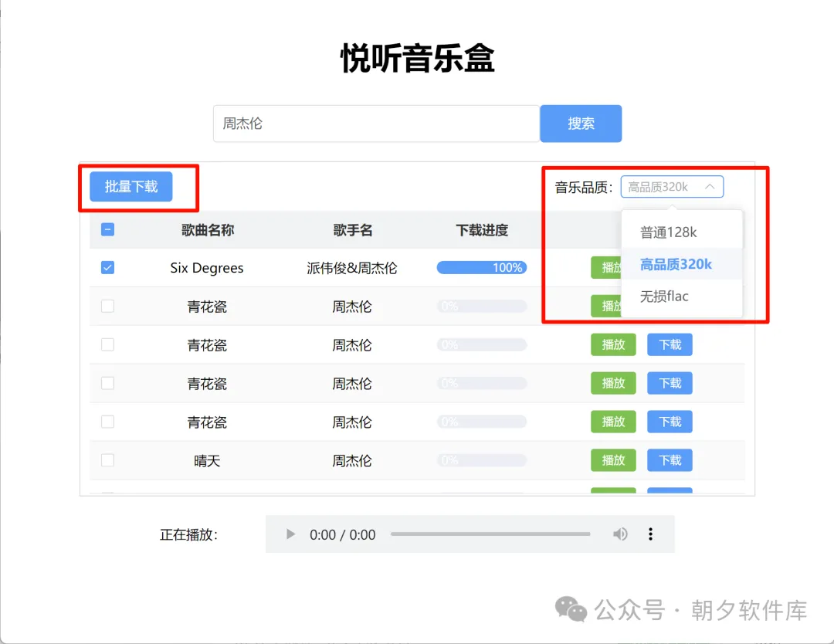Viewport: 834px width, 644px height.
Task: Click the play icon in the audio player
Action: coord(290,534)
